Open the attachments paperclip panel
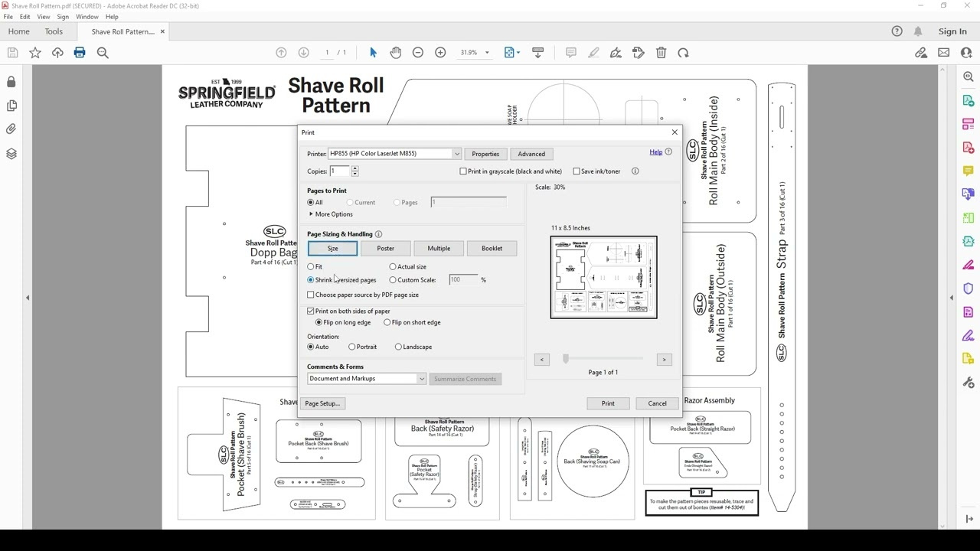The width and height of the screenshot is (980, 551). click(x=11, y=129)
